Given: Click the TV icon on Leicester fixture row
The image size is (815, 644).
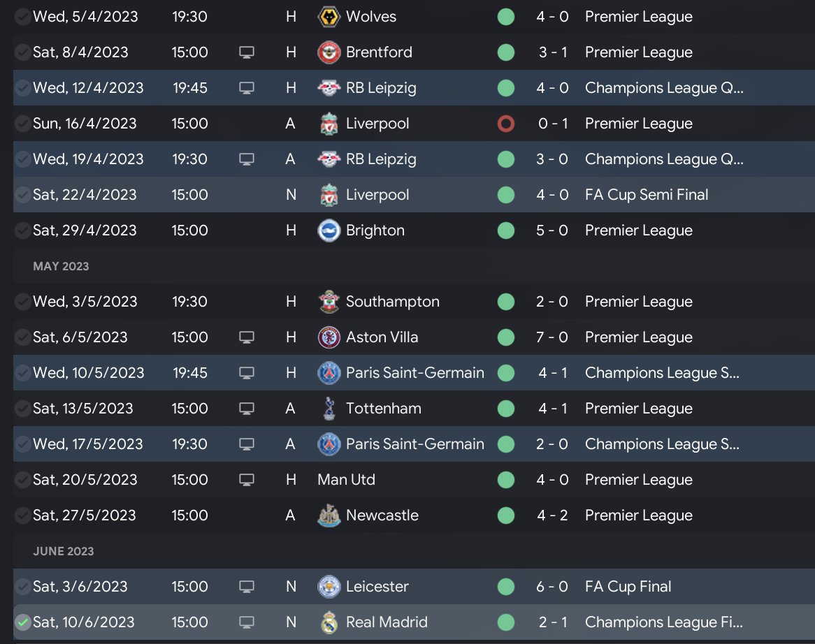Looking at the screenshot, I should tap(246, 587).
